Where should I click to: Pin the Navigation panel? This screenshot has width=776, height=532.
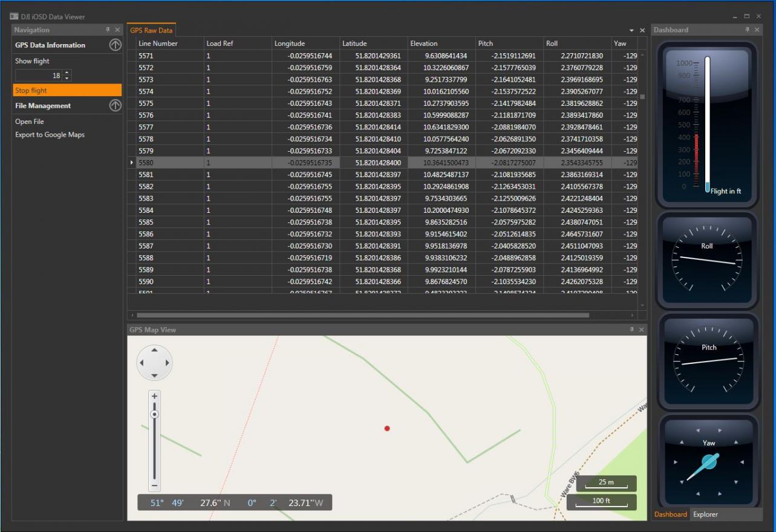[x=108, y=30]
